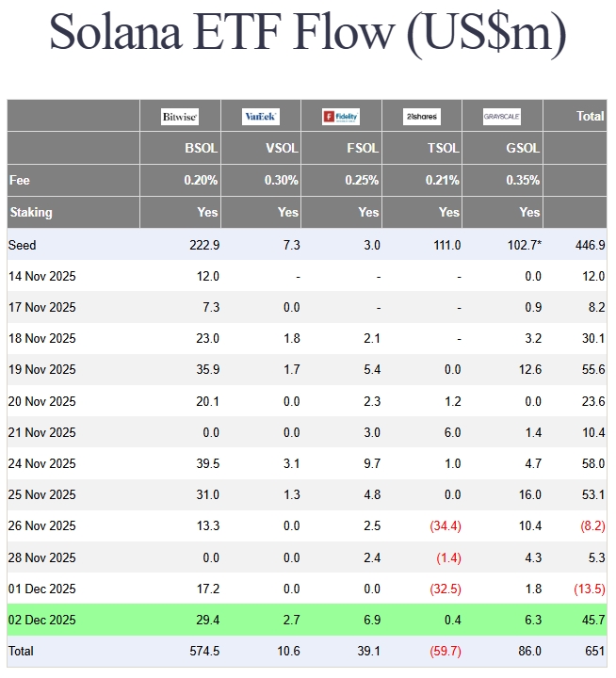Click the Solana ETF Flow title

click(307, 33)
